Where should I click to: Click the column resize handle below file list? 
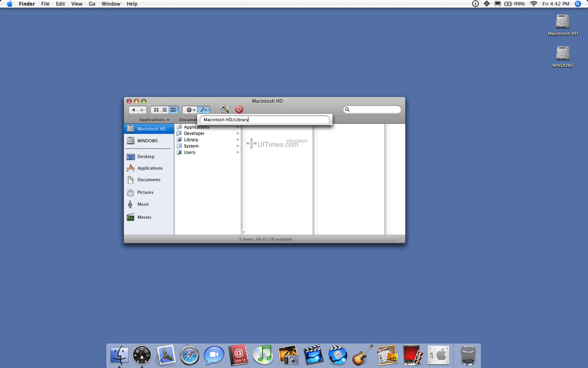[x=243, y=232]
